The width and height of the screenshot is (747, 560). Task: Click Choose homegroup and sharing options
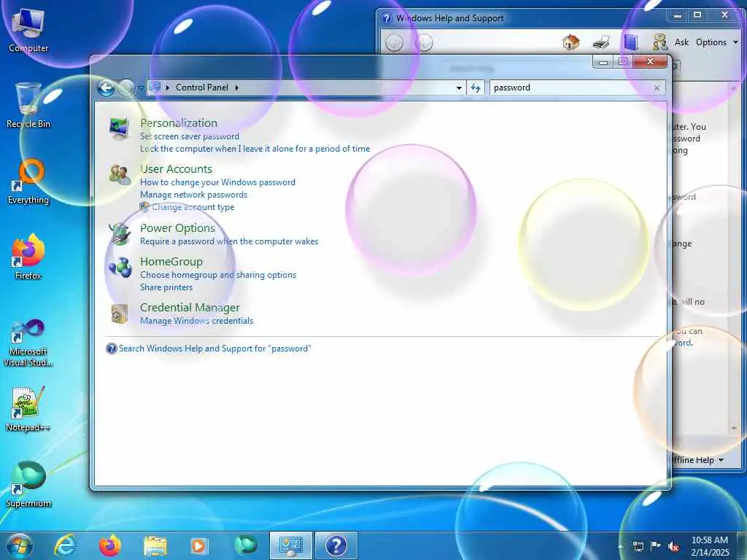(x=218, y=275)
